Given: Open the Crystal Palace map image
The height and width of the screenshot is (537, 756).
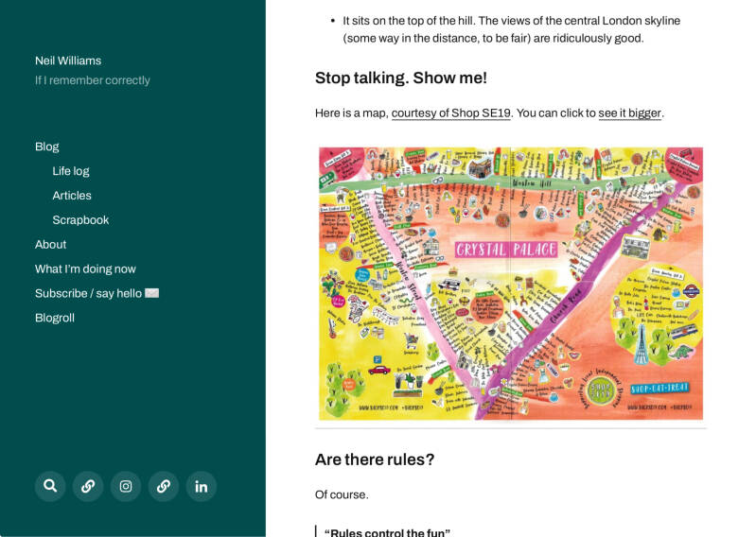Looking at the screenshot, I should tap(511, 284).
